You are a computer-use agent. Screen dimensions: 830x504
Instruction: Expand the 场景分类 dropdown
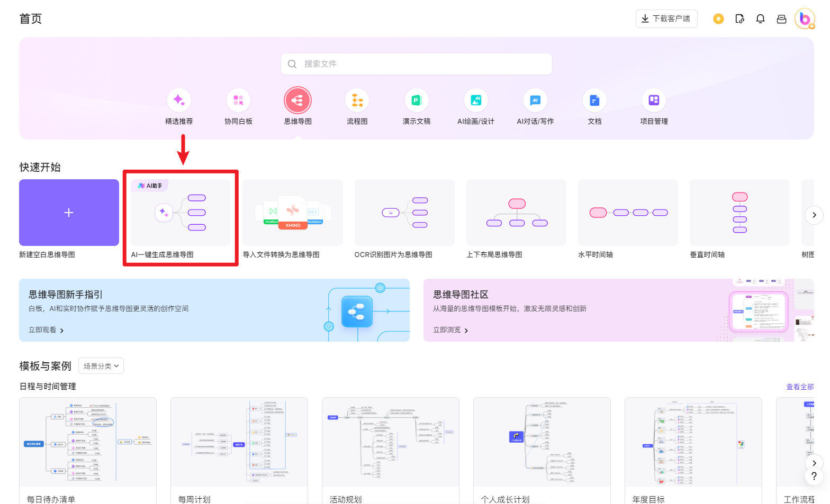click(x=101, y=366)
